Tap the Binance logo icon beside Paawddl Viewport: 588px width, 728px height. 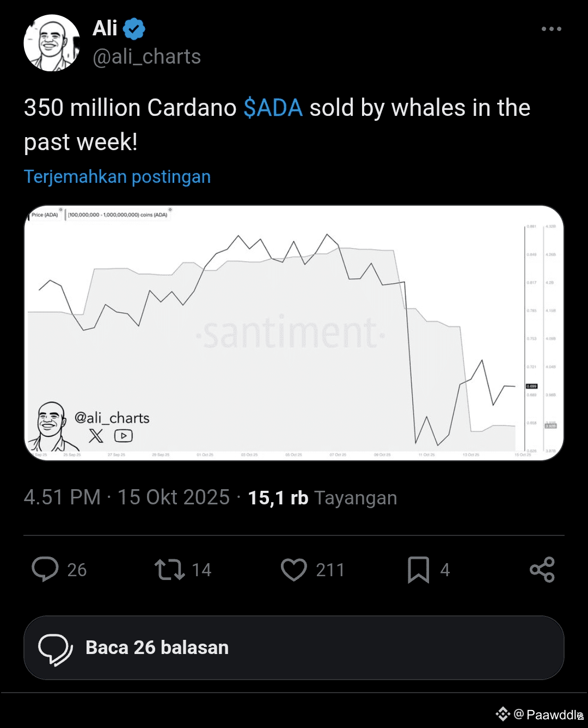coord(503,714)
